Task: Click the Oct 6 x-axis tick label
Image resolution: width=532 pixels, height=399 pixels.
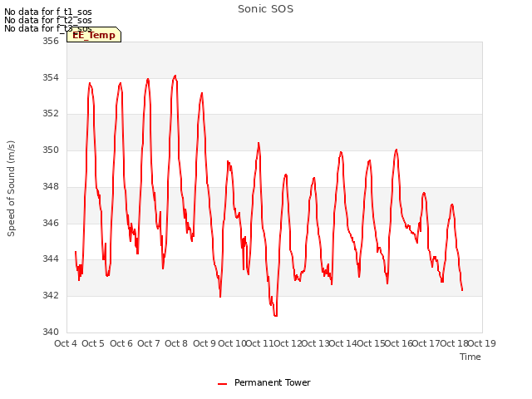Action: (121, 343)
